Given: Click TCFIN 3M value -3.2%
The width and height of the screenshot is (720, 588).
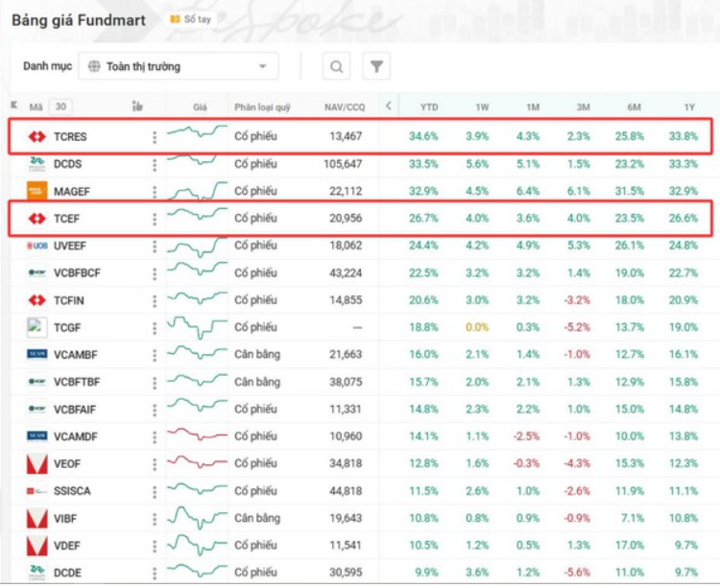Looking at the screenshot, I should (577, 300).
